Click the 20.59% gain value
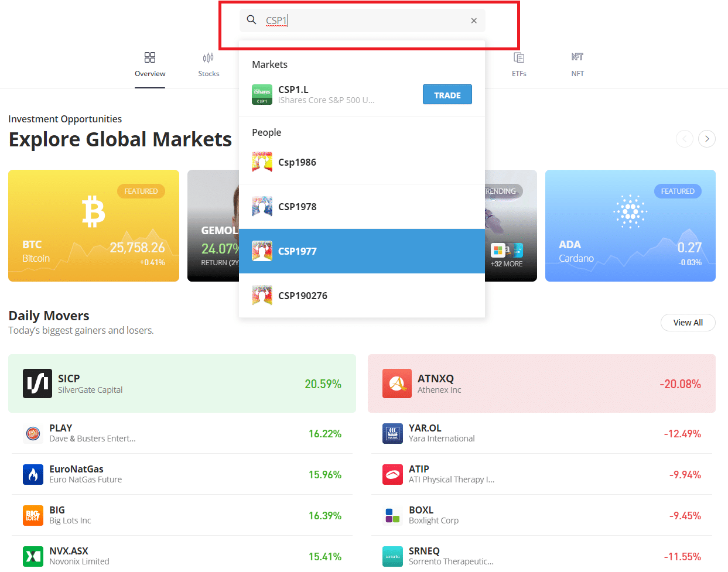Screen dimensions: 728x572 click(323, 384)
